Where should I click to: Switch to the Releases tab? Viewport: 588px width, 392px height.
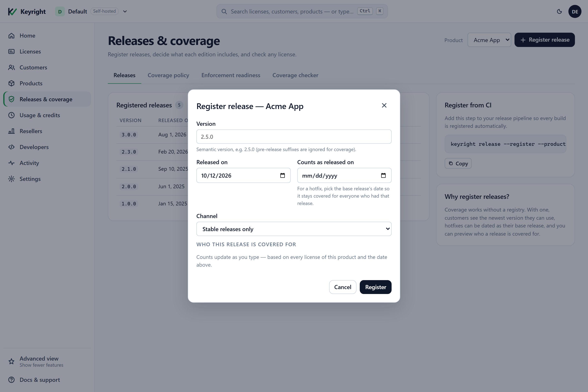(x=125, y=75)
